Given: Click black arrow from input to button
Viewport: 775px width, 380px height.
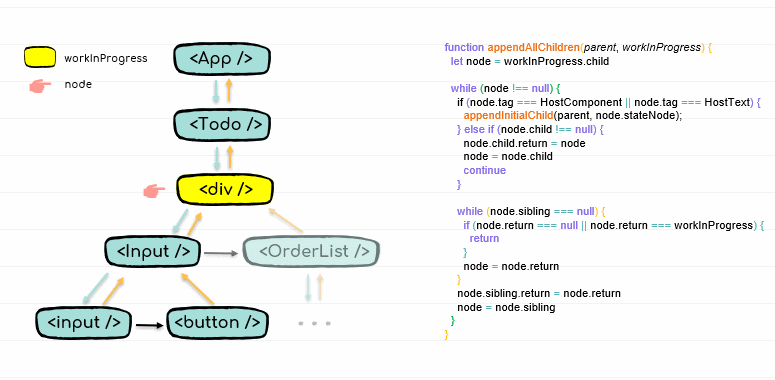Looking at the screenshot, I should pyautogui.click(x=149, y=325).
